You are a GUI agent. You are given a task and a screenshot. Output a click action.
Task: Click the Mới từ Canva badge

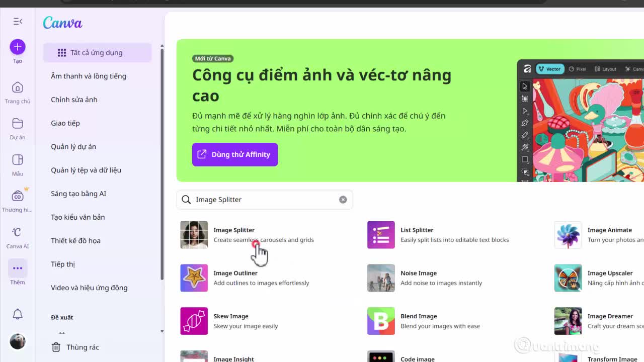(x=213, y=58)
